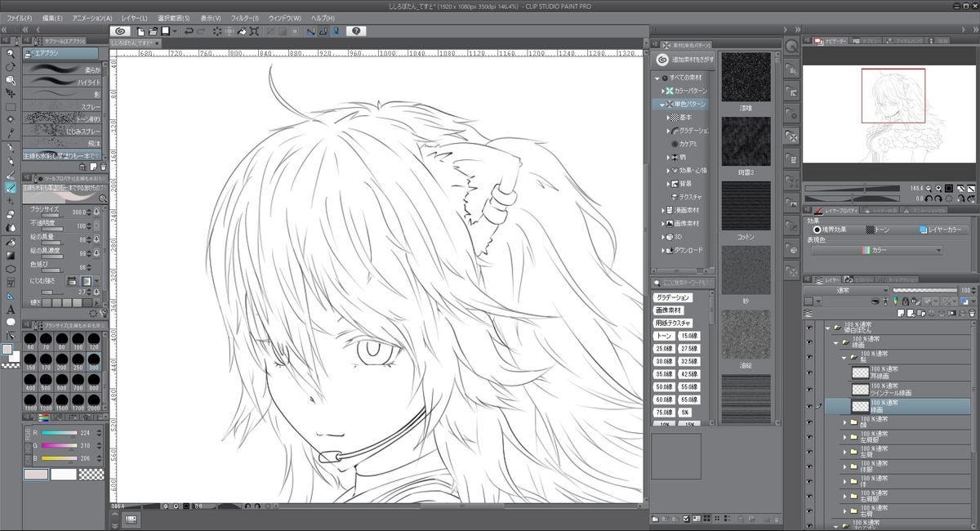Open the ウィンドウ(W) menu
The image size is (980, 531).
284,17
